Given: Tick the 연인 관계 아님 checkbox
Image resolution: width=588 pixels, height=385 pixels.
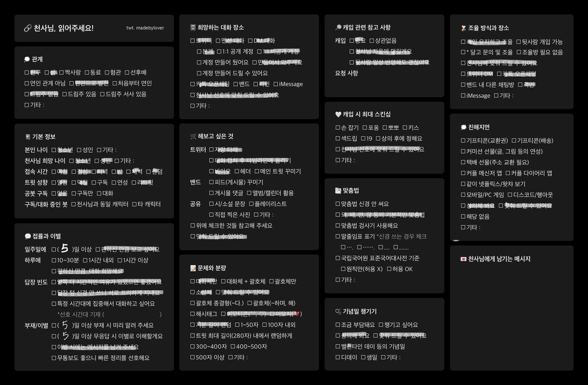Looking at the screenshot, I should pyautogui.click(x=26, y=83).
